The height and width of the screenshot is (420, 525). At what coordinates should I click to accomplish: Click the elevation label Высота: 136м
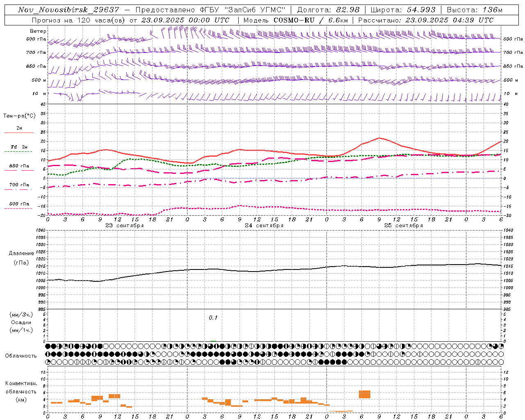pyautogui.click(x=475, y=10)
